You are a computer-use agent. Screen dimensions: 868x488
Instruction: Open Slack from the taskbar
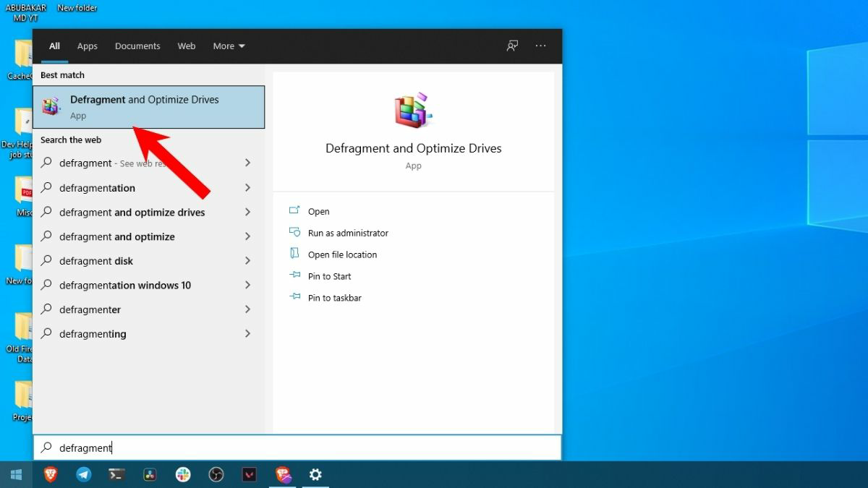(x=183, y=475)
